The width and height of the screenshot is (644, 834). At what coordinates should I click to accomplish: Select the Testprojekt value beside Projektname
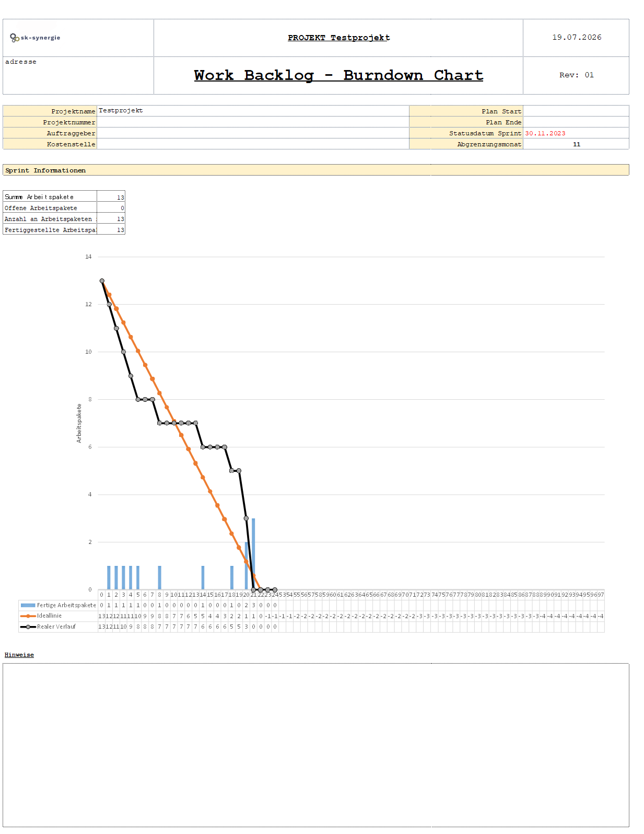tap(121, 111)
